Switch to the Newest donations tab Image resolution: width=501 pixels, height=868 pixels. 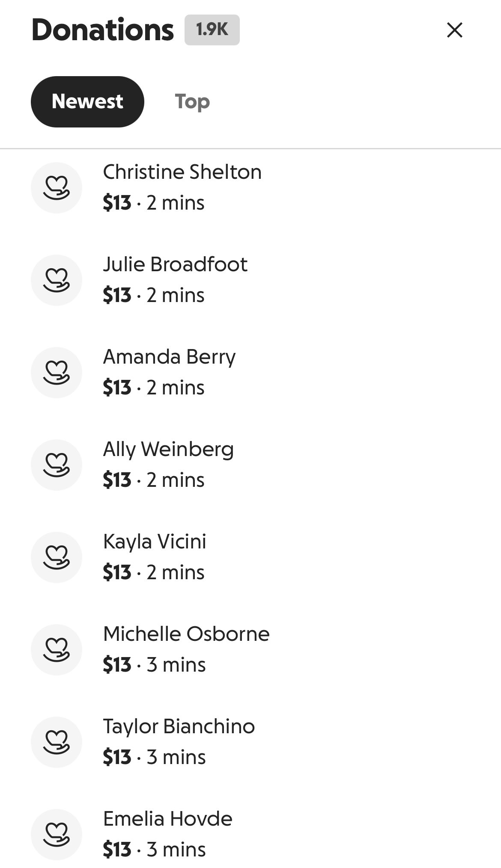(87, 102)
